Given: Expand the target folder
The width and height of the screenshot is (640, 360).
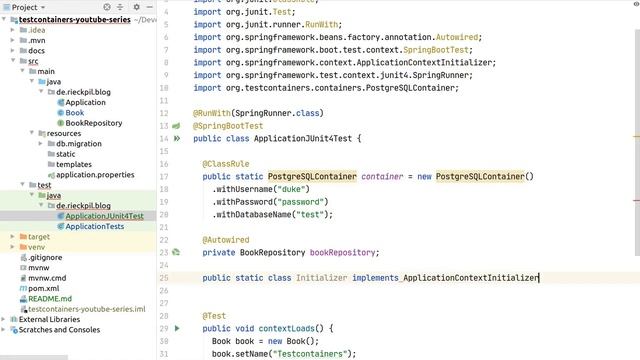Looking at the screenshot, I should (13, 236).
